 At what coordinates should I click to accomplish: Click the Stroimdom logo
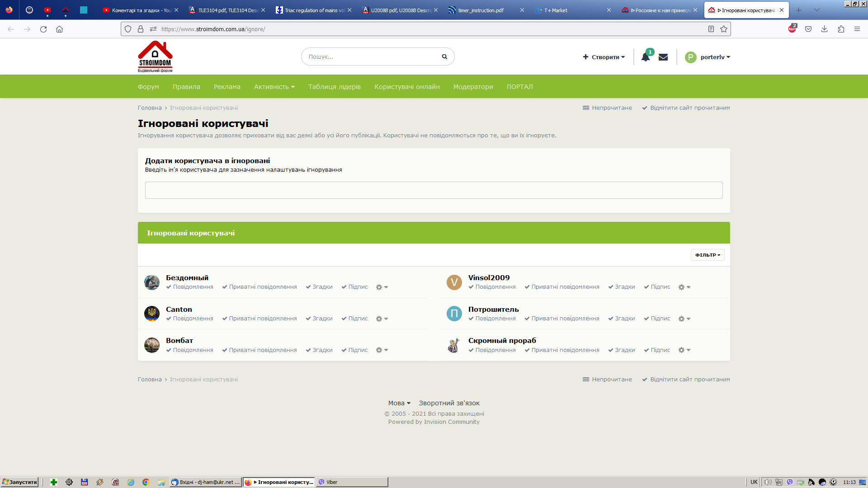click(155, 57)
